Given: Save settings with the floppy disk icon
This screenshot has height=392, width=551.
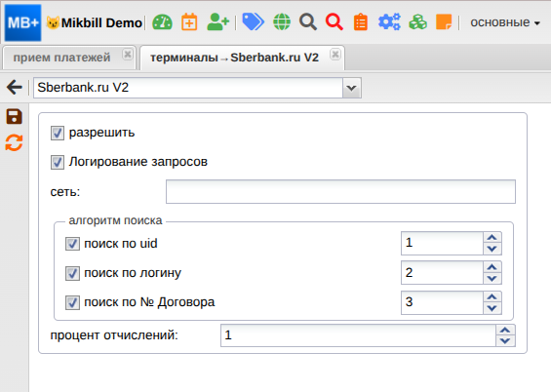Looking at the screenshot, I should pos(14,116).
